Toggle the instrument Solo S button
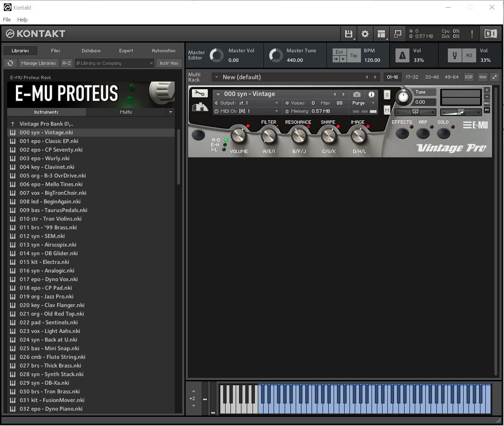The height and width of the screenshot is (426, 504). tap(387, 95)
